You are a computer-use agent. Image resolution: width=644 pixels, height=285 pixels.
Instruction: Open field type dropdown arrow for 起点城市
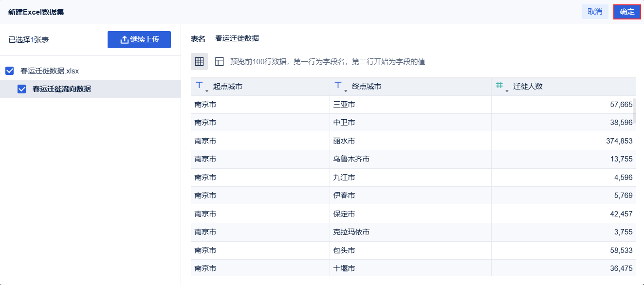tap(207, 90)
